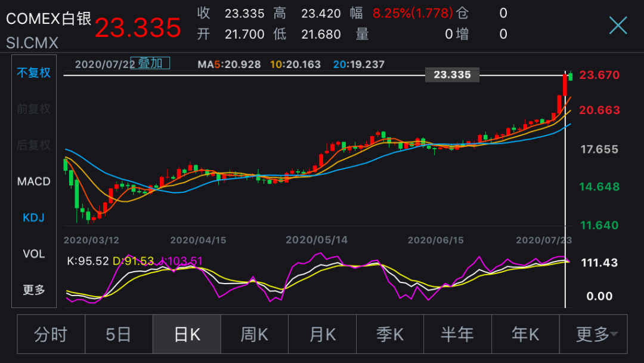Click the 23.670 price axis label
This screenshot has height=363, width=644.
pos(599,75)
